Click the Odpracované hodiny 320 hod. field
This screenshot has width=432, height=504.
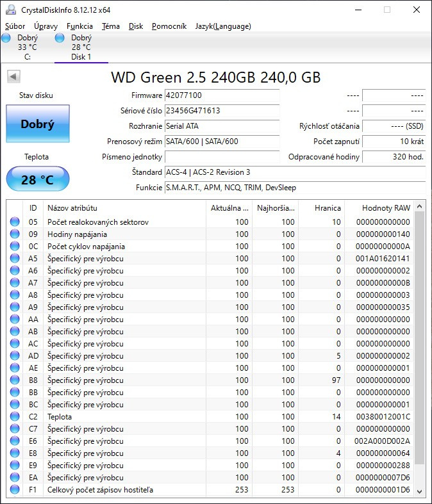pyautogui.click(x=394, y=157)
